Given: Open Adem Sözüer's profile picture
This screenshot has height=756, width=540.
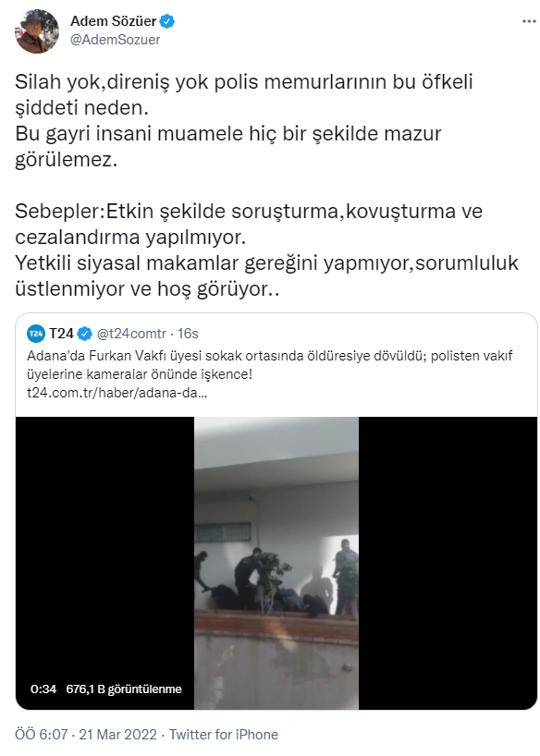Looking at the screenshot, I should coord(37,30).
